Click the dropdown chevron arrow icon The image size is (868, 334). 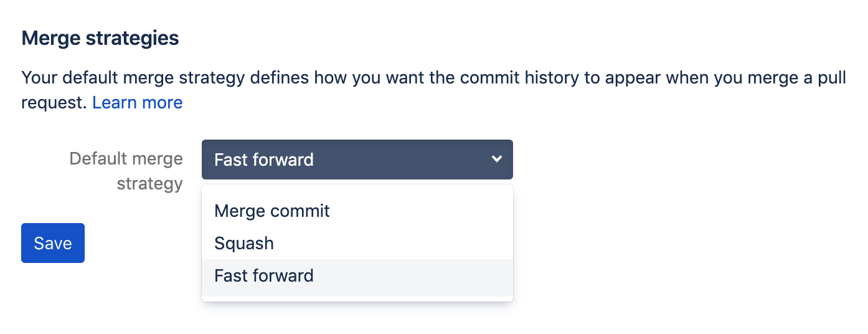pyautogui.click(x=496, y=160)
